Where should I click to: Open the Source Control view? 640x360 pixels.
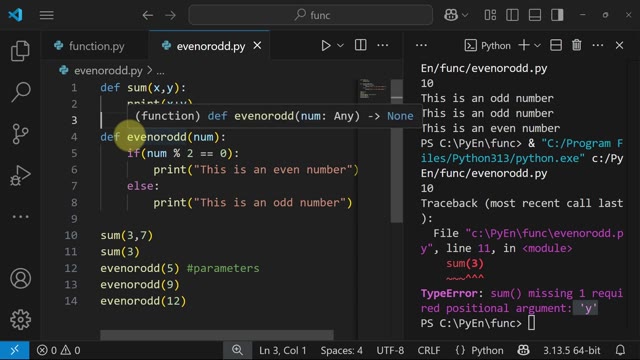pos(20,134)
